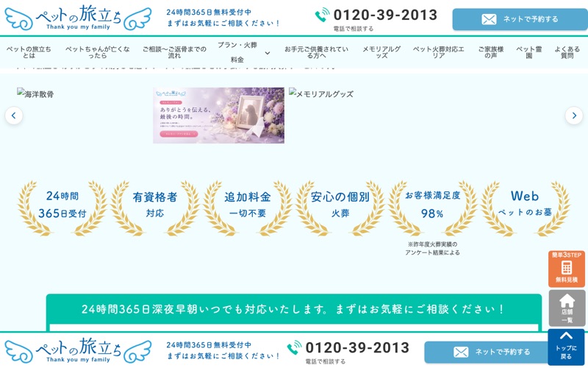The width and height of the screenshot is (588, 368).
Task: Click the 電話で相談する label in top header
Action: pyautogui.click(x=354, y=29)
